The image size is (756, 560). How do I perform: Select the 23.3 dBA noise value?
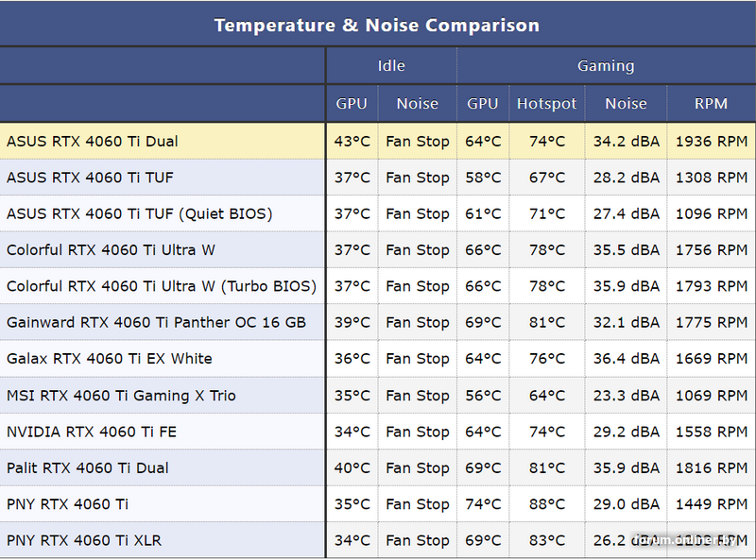click(626, 396)
